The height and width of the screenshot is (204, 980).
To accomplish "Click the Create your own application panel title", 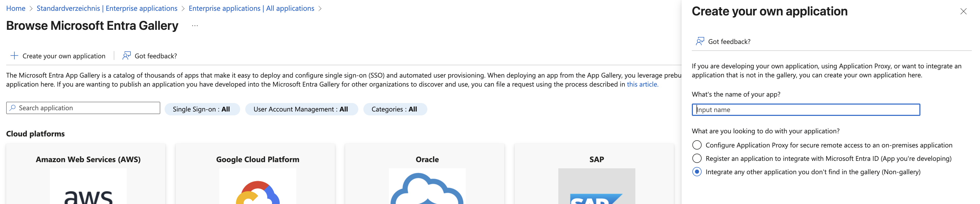I will coord(769,11).
